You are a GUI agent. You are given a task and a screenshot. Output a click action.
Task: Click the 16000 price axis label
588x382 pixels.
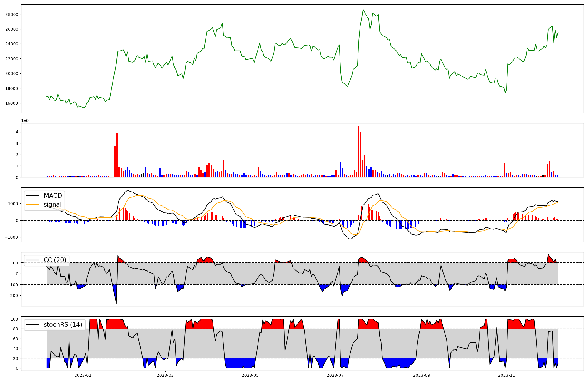pos(12,103)
